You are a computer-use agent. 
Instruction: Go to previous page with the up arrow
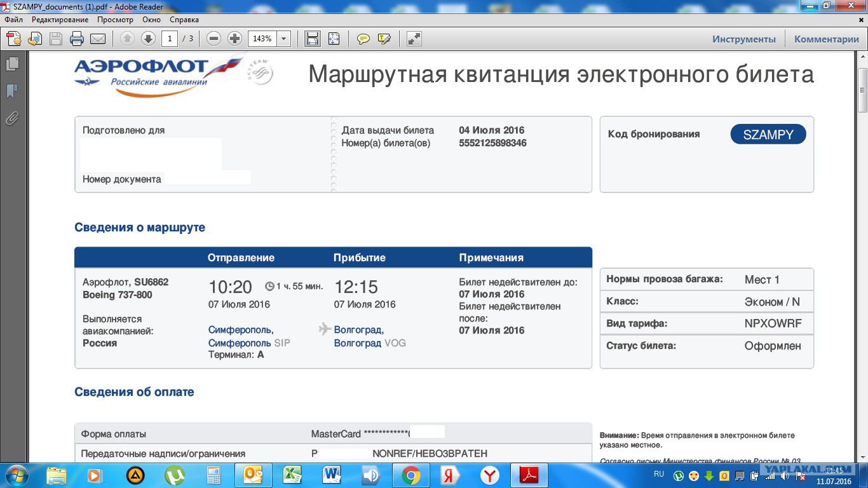tap(127, 39)
